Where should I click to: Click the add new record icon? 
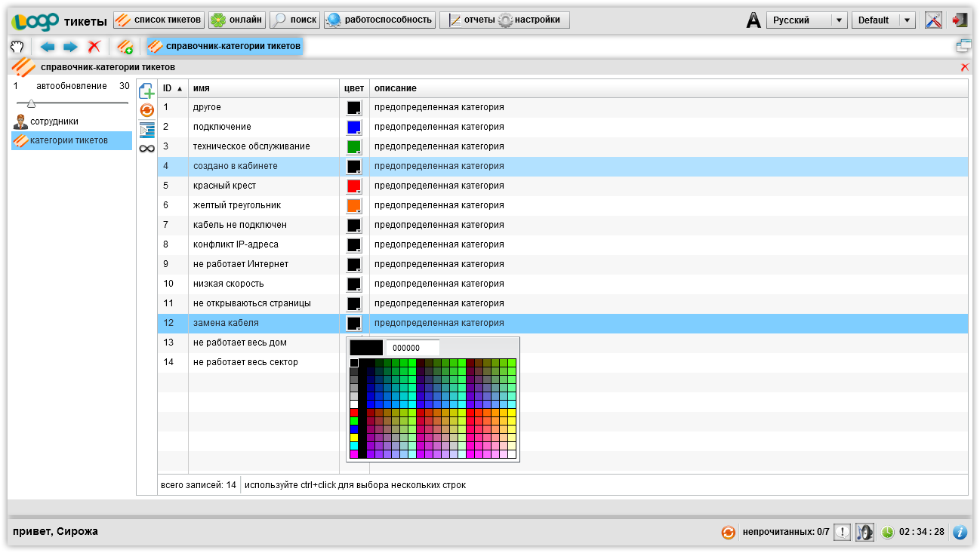point(146,92)
